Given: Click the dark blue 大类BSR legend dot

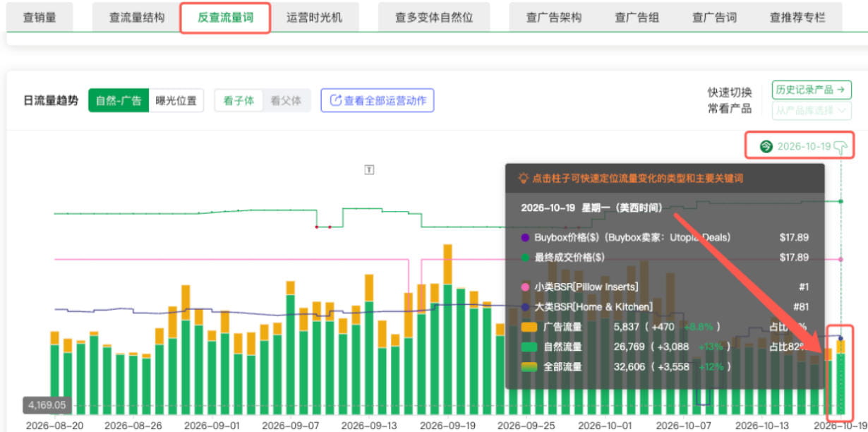Looking at the screenshot, I should pyautogui.click(x=525, y=306).
